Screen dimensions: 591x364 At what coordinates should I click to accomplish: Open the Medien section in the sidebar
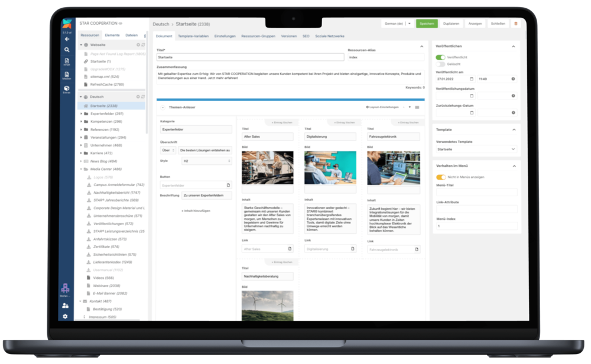click(67, 74)
